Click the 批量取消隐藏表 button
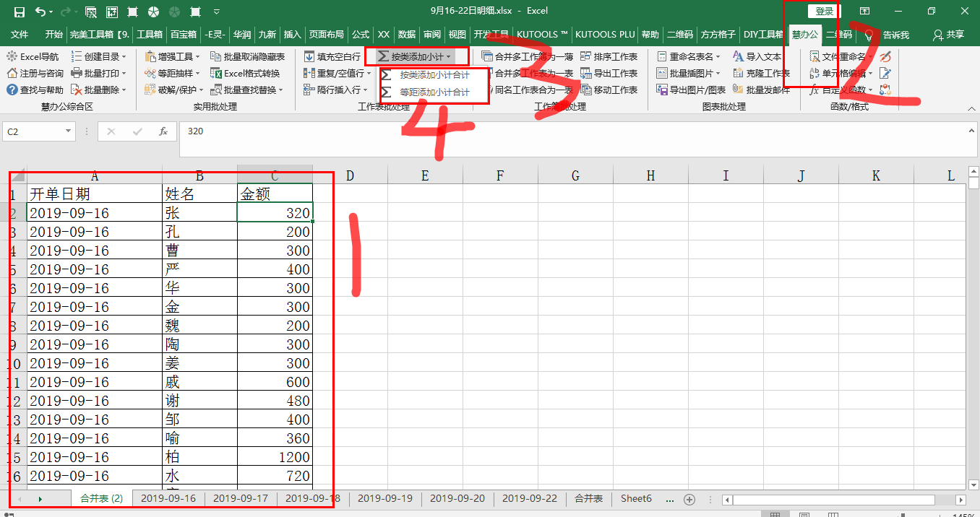The image size is (980, 517). point(247,56)
